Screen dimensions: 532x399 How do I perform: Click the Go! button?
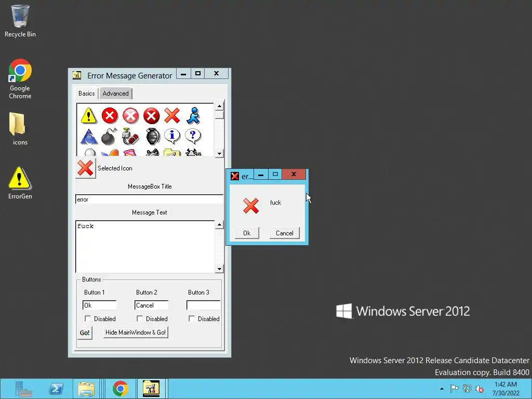pyautogui.click(x=85, y=333)
